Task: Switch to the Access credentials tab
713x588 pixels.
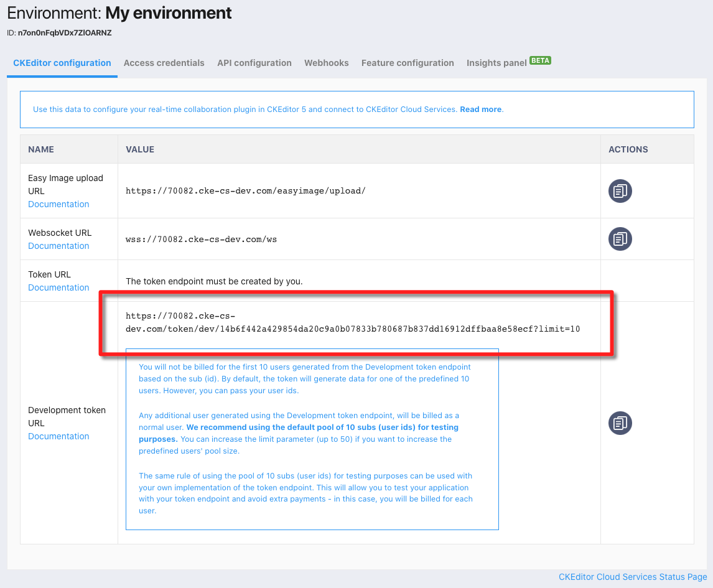Action: pyautogui.click(x=164, y=63)
